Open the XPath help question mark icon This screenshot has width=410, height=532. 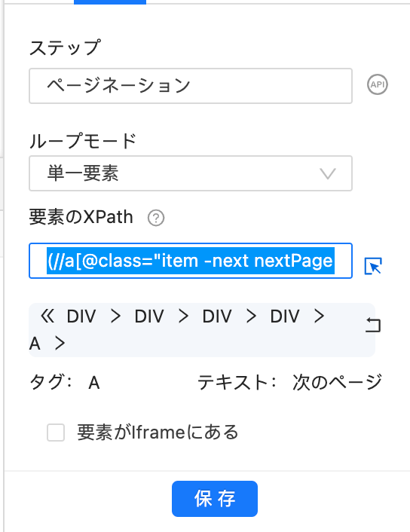pyautogui.click(x=156, y=218)
